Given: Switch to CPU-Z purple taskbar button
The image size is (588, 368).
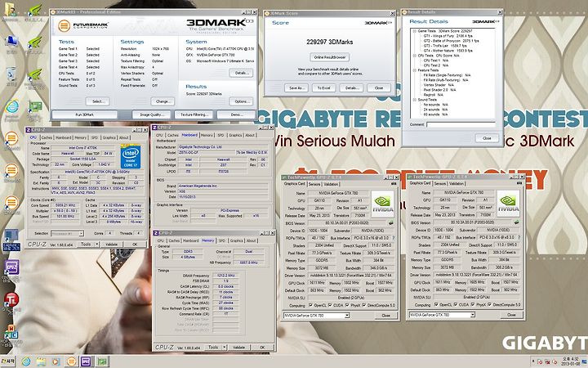Looking at the screenshot, I should click(x=87, y=361).
